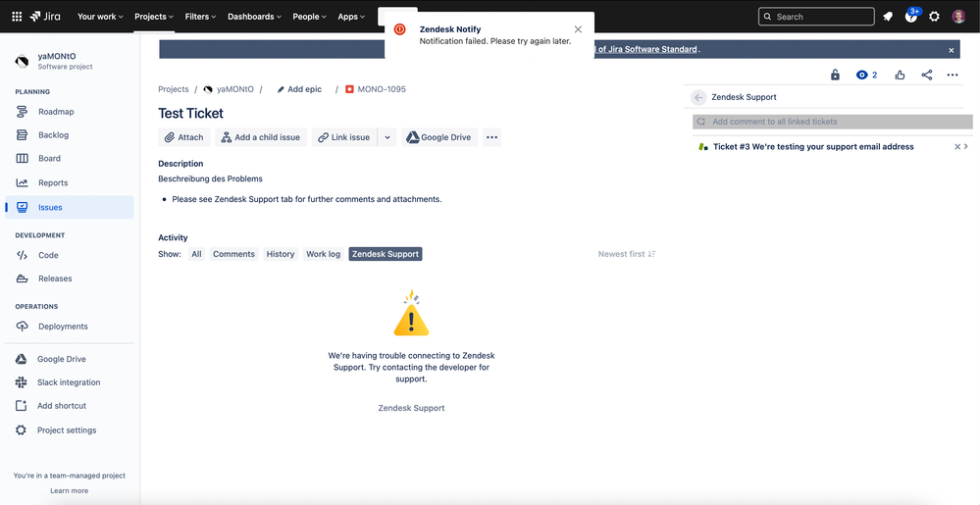Open the notifications bell icon
980x505 pixels.
pyautogui.click(x=888, y=17)
